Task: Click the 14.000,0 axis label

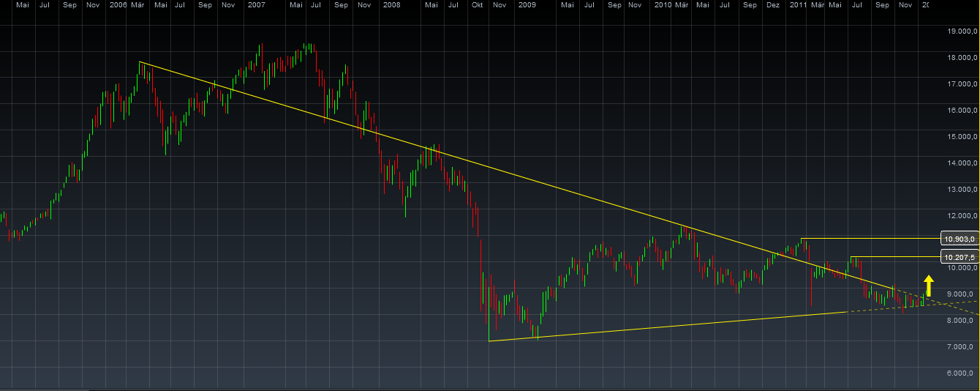Action: pyautogui.click(x=962, y=163)
